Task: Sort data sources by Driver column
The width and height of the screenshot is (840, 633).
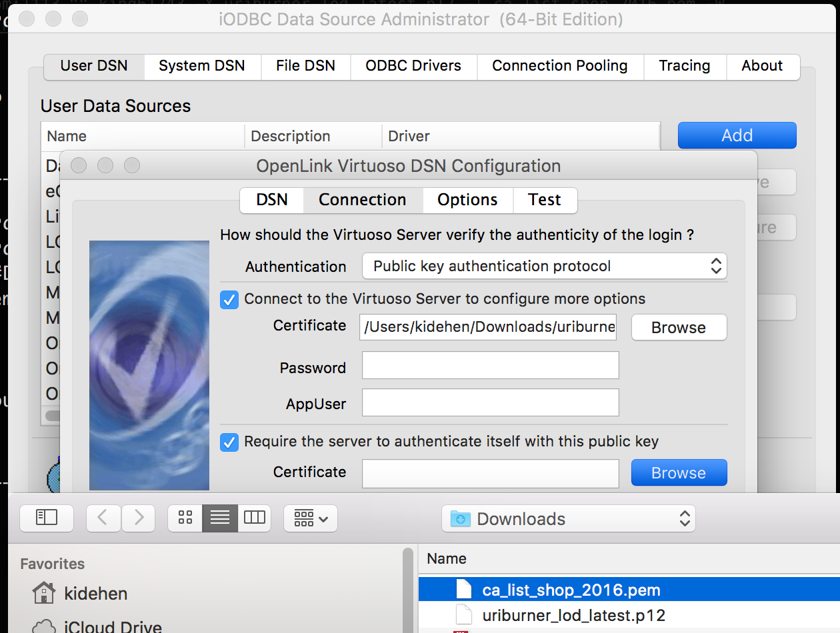Action: pyautogui.click(x=521, y=137)
